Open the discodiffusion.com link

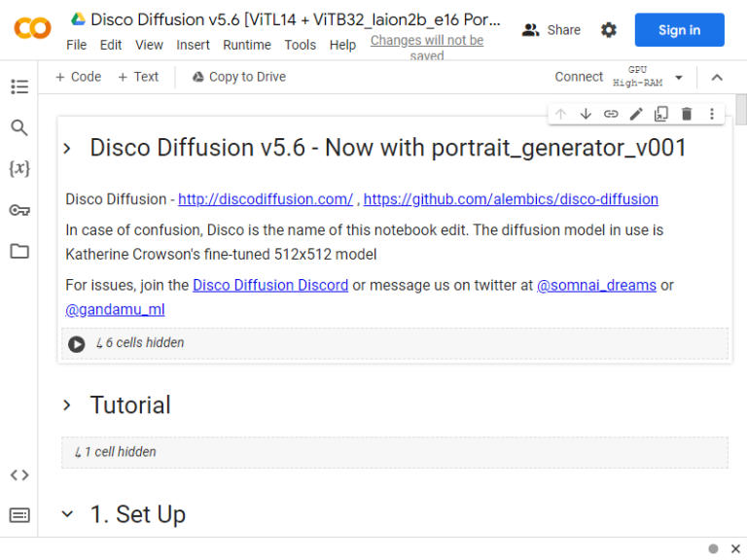tap(266, 199)
